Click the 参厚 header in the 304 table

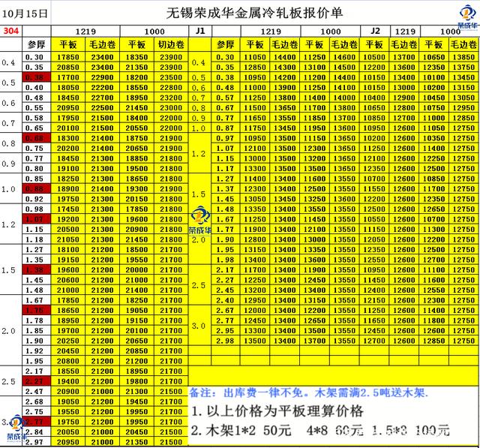coord(37,45)
